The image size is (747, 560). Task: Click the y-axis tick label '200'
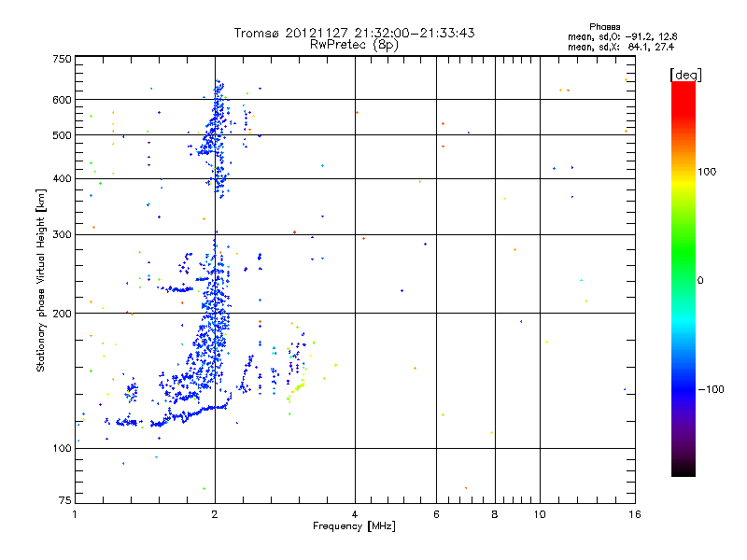coord(62,314)
